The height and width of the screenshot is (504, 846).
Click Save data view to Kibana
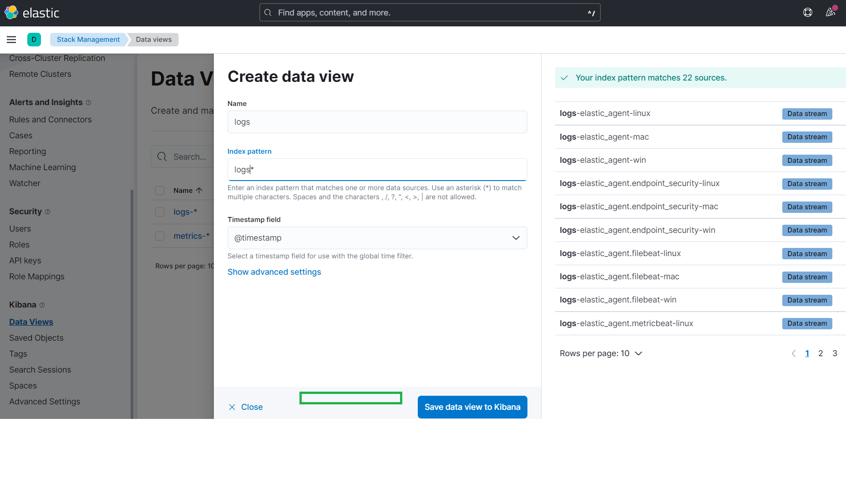click(472, 407)
